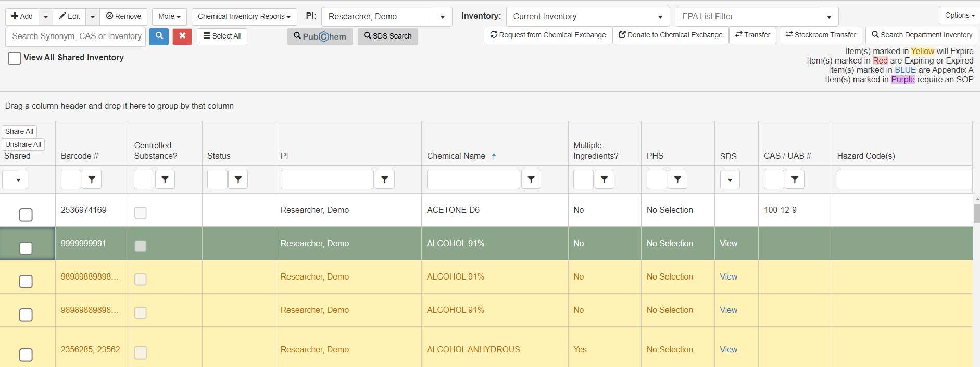Click the red clear search X button
This screenshot has width=980, height=367.
pos(182,36)
